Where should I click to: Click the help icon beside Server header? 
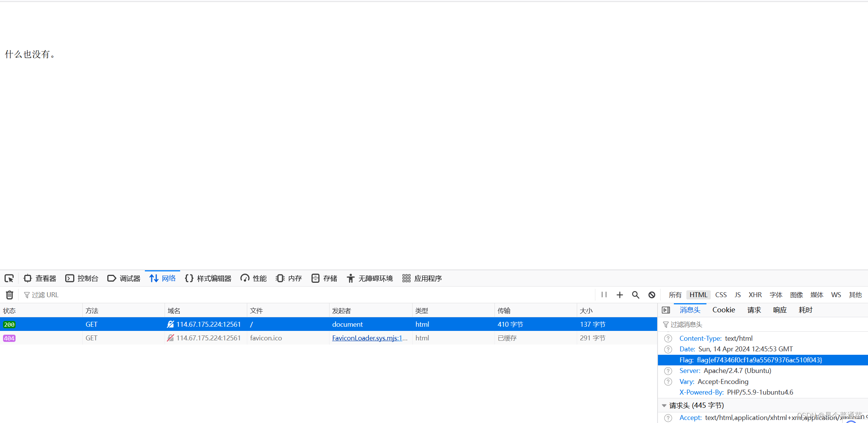click(x=668, y=371)
